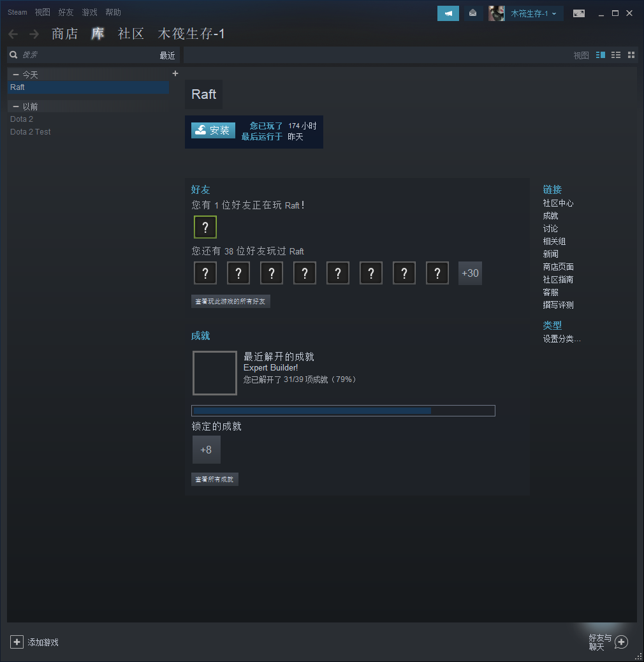The height and width of the screenshot is (662, 644).
Task: Switch to detail view mode
Action: click(x=600, y=55)
